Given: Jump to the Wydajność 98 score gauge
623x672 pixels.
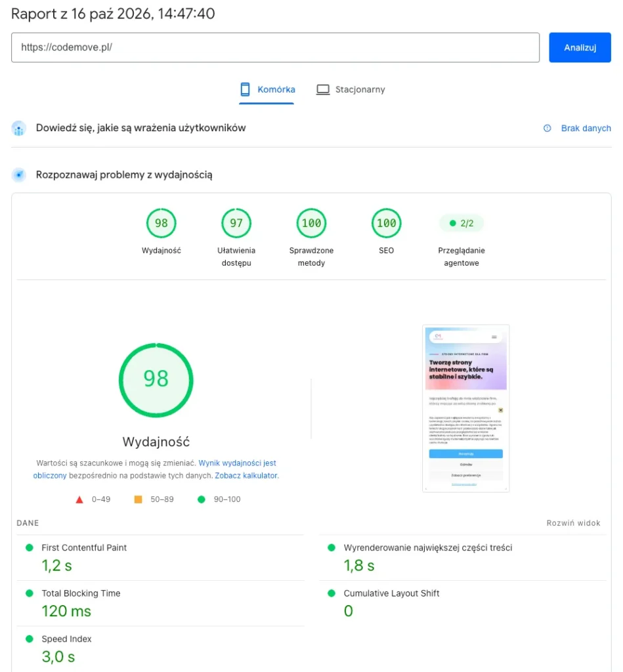Looking at the screenshot, I should point(161,223).
